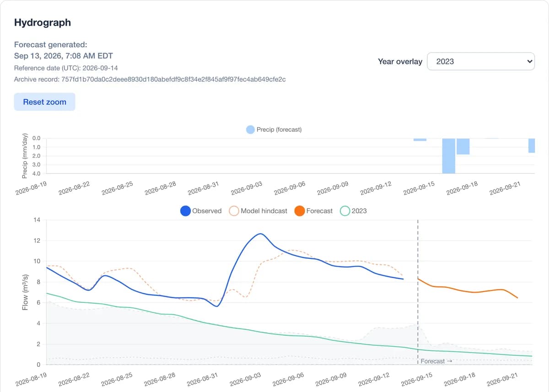Click the timestamp "Sep 13, 2026, 7:08 AM EDT"
This screenshot has width=549, height=392.
pos(64,56)
